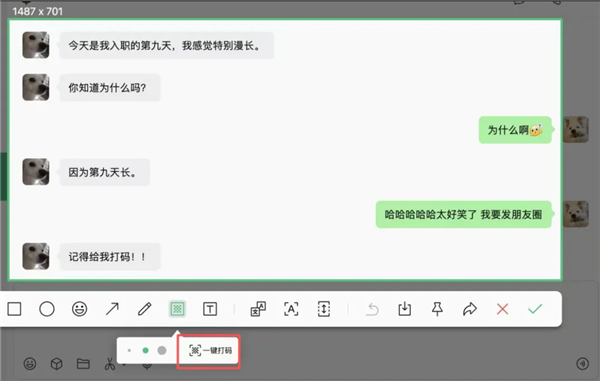Pin the screenshot to the screen
The width and height of the screenshot is (600, 381).
coord(437,309)
